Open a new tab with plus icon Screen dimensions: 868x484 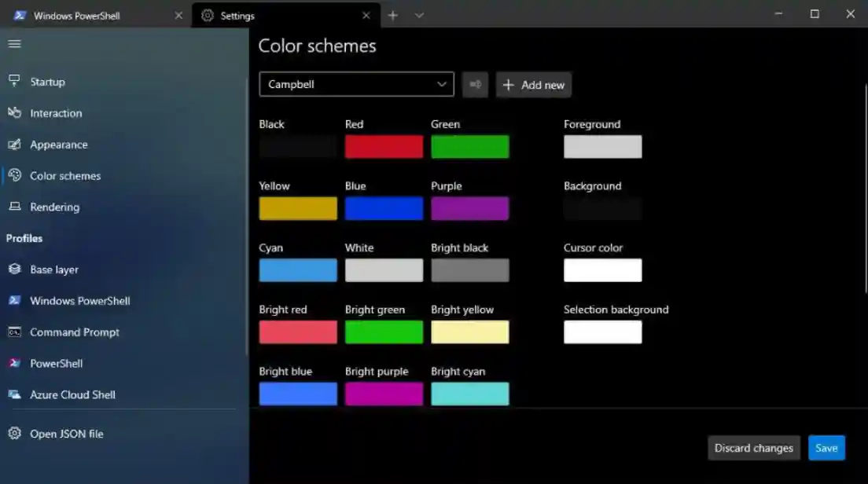(392, 16)
